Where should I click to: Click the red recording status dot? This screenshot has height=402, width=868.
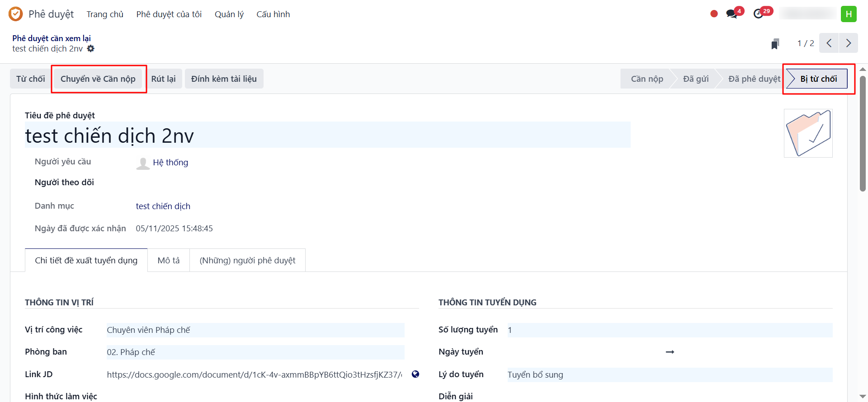point(714,14)
